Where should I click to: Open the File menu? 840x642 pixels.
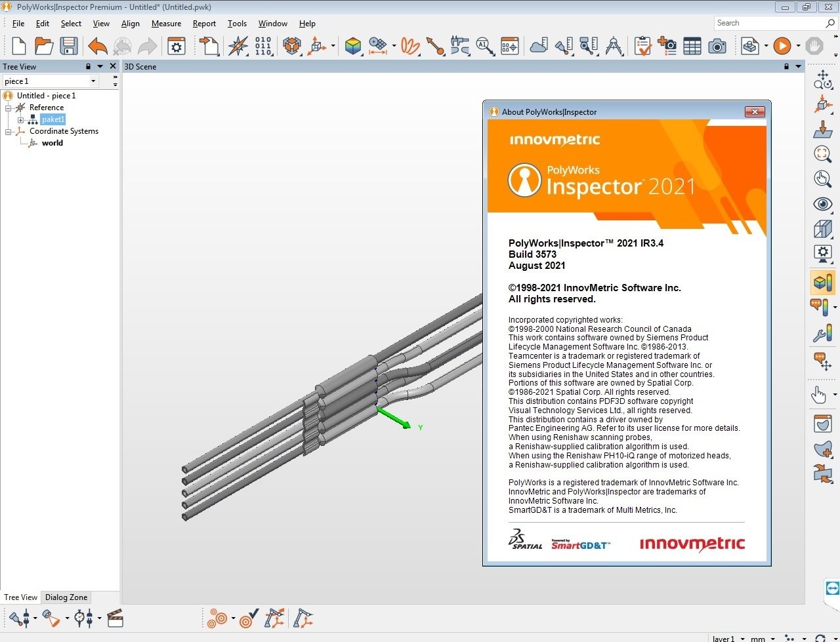(18, 24)
